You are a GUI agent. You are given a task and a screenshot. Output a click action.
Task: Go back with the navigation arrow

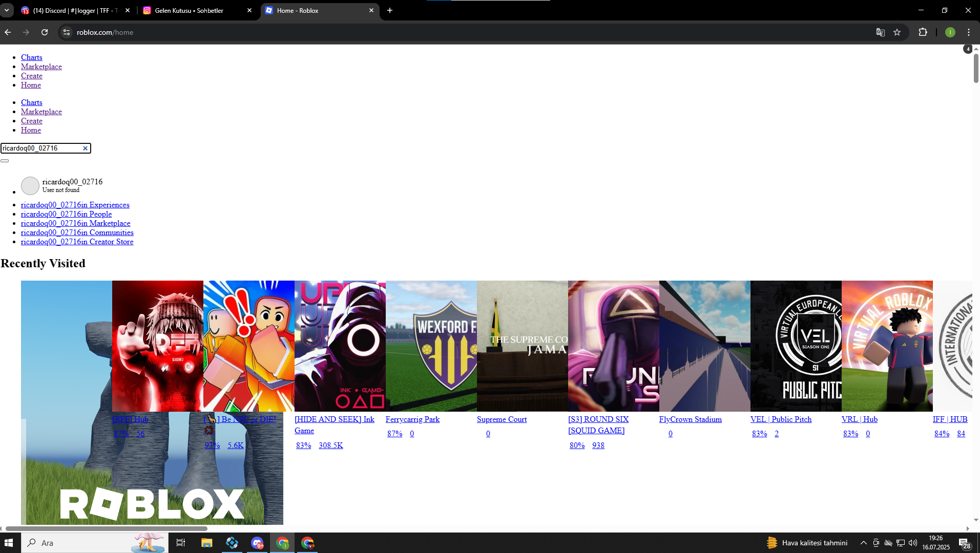pyautogui.click(x=8, y=32)
